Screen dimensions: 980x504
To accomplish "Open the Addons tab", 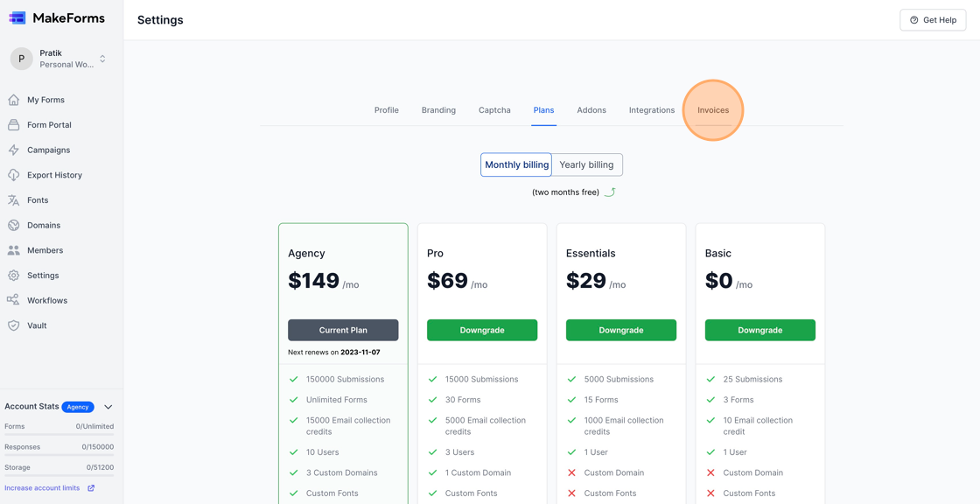I will click(x=591, y=110).
